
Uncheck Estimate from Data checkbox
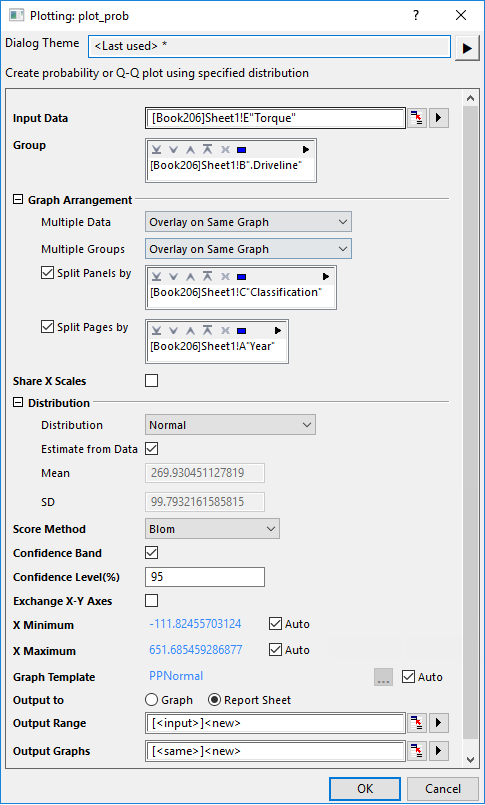[x=151, y=449]
